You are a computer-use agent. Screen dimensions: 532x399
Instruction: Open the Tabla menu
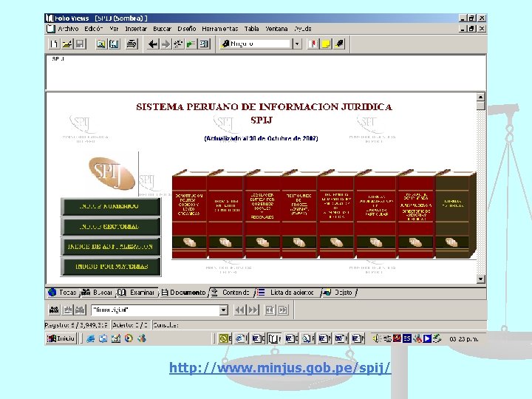(251, 29)
